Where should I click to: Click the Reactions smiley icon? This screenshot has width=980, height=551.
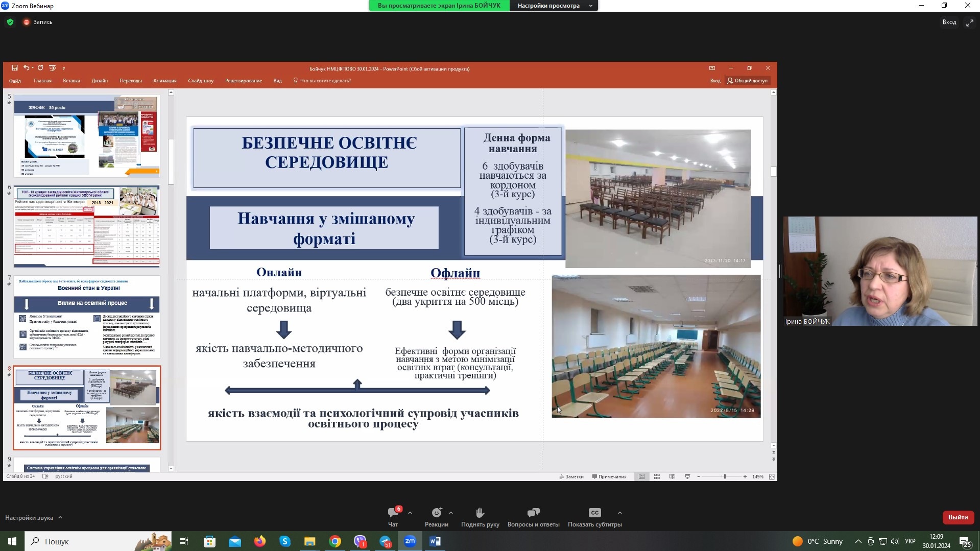click(436, 513)
